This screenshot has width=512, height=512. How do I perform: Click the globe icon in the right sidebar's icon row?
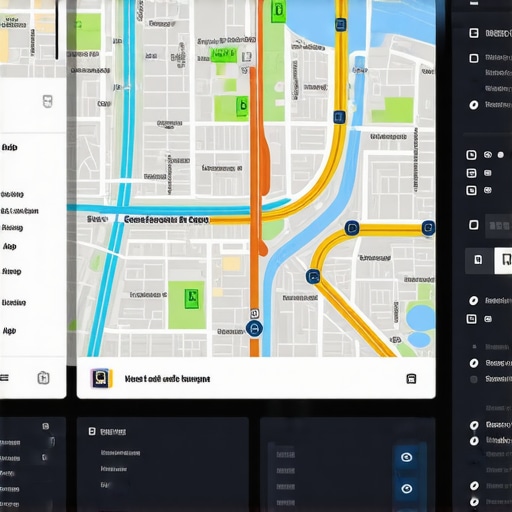(x=488, y=155)
